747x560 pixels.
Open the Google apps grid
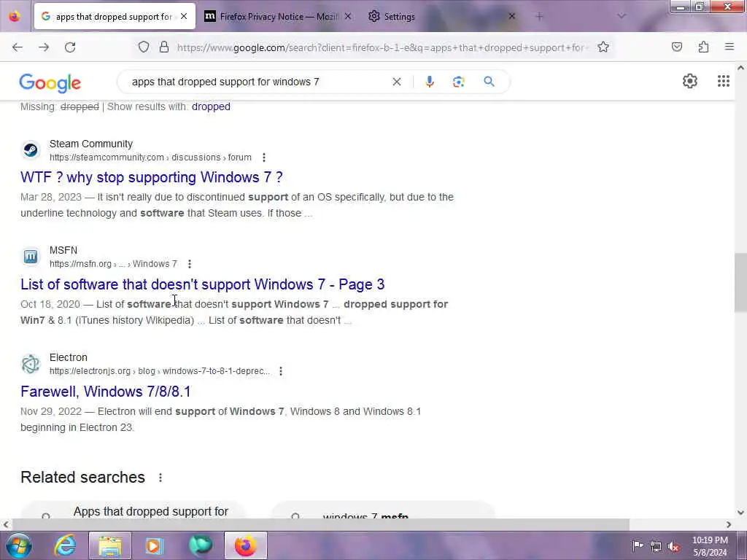click(x=723, y=82)
